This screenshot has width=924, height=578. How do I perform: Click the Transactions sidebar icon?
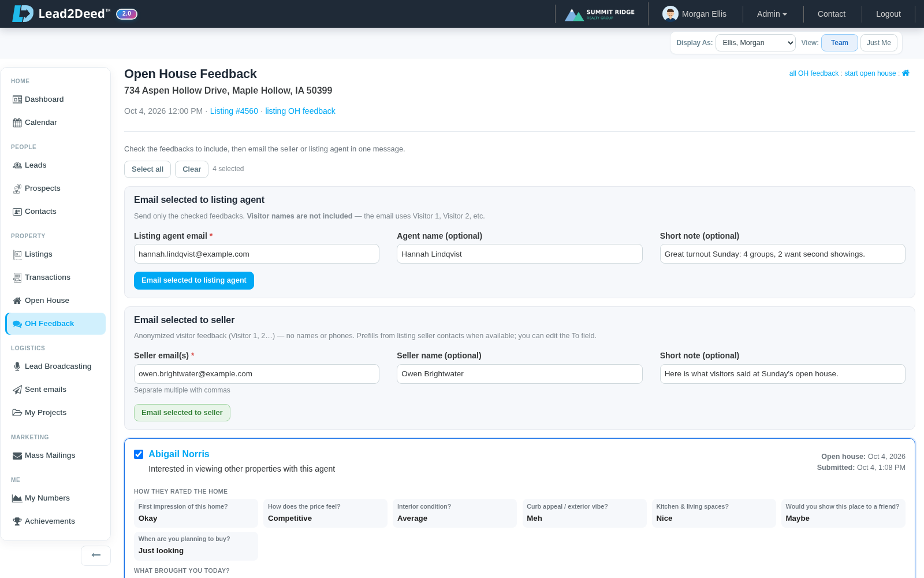point(17,277)
